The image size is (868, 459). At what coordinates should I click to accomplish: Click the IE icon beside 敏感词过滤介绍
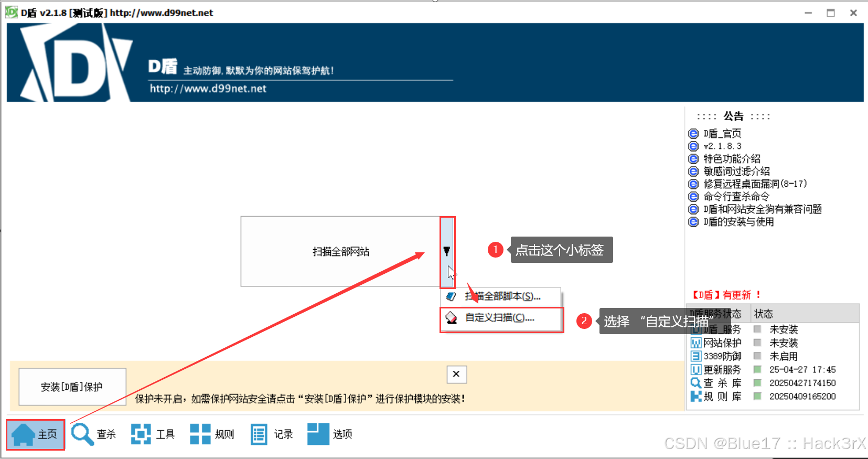coord(693,172)
